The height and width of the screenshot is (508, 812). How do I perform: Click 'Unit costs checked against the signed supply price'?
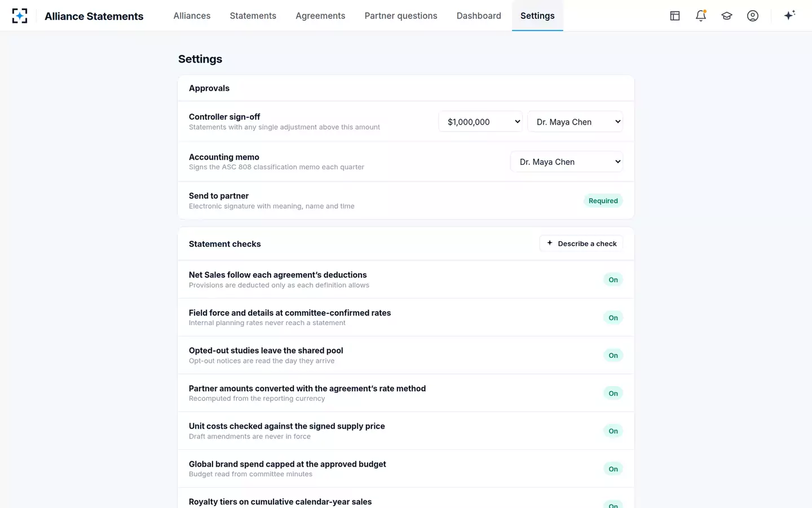point(286,426)
